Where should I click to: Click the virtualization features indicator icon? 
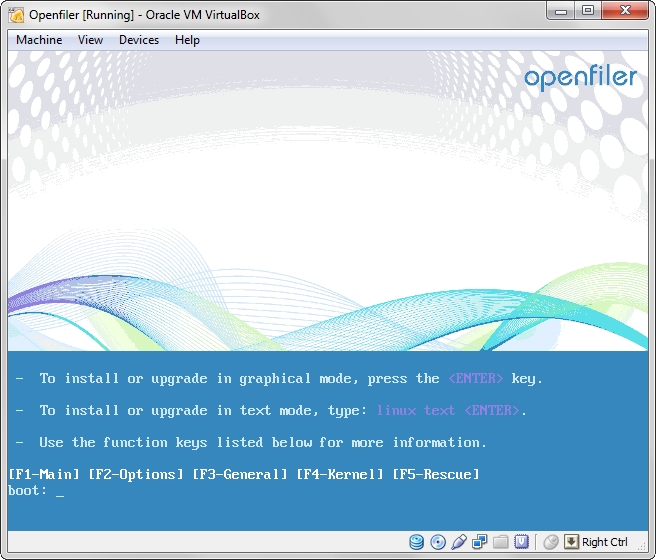[x=522, y=542]
